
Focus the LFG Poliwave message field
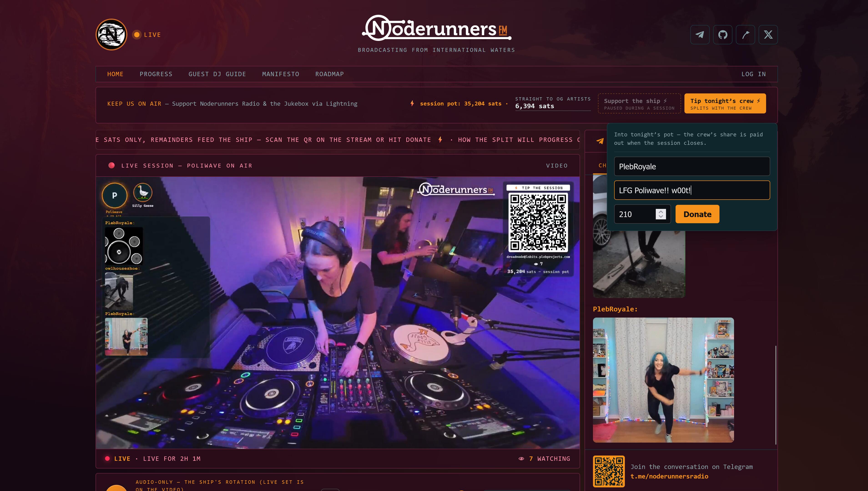[x=692, y=190]
